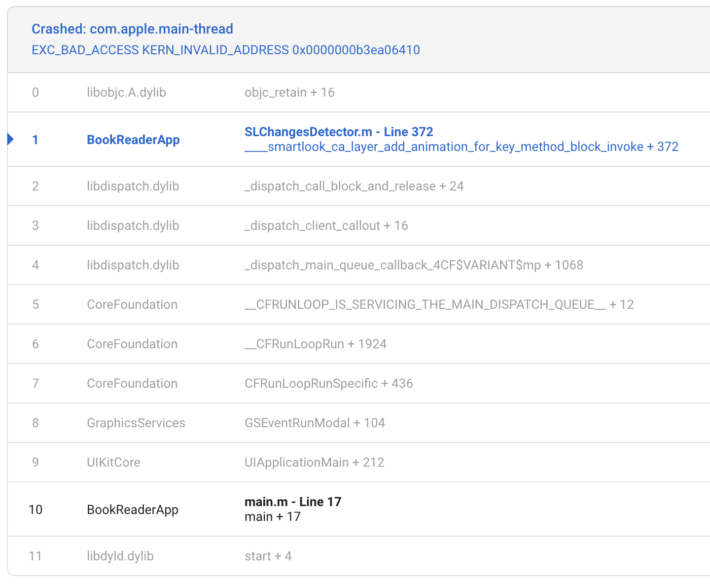Open the main.m - Line 17 frame
The image size is (710, 588).
(x=293, y=502)
